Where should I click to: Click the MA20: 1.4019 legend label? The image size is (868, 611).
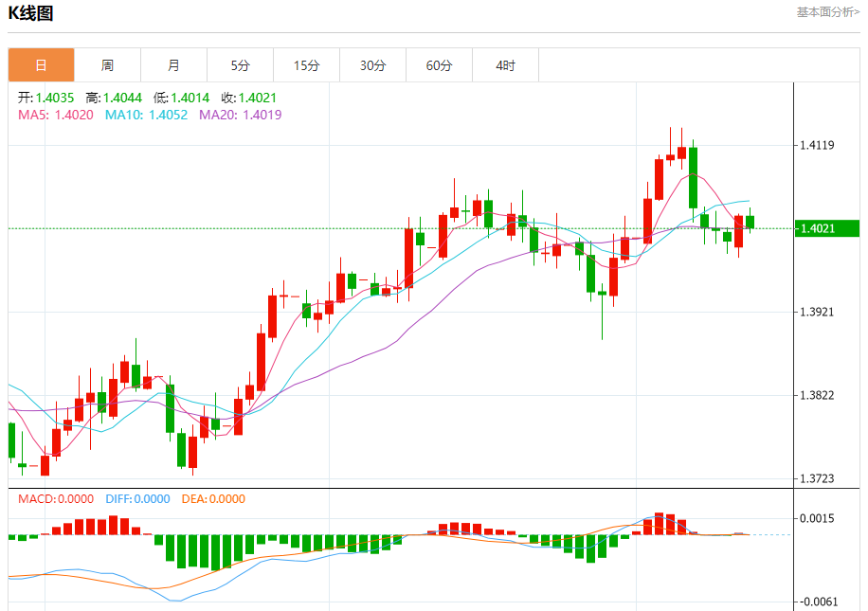tap(241, 116)
